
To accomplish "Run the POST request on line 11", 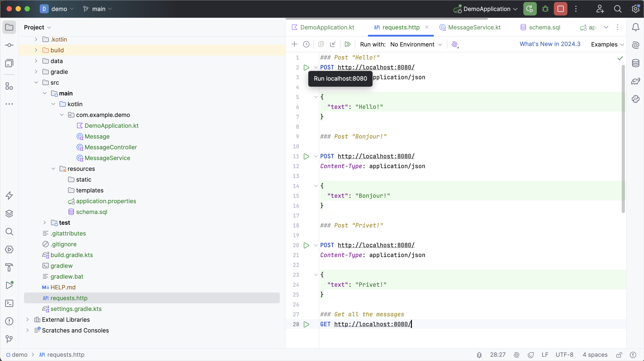I will coord(306,156).
